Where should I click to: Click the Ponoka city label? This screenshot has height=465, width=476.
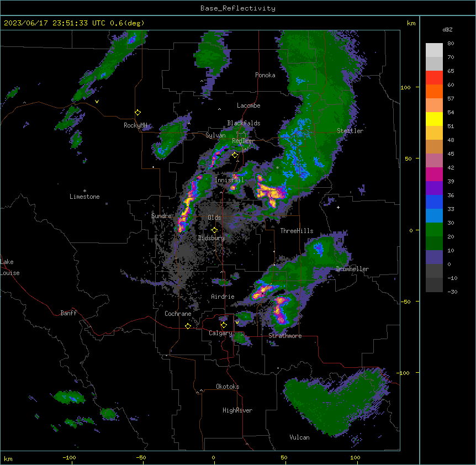tap(265, 75)
